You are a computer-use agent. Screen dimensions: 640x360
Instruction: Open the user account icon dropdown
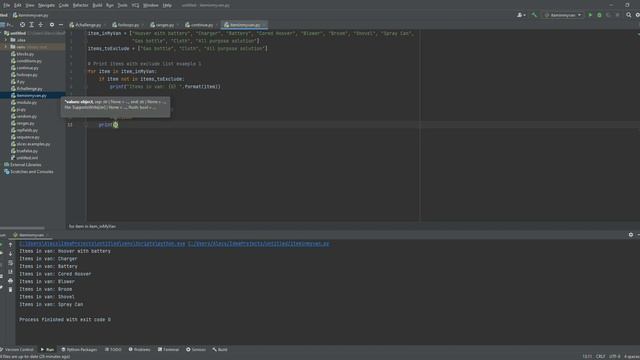click(x=521, y=15)
